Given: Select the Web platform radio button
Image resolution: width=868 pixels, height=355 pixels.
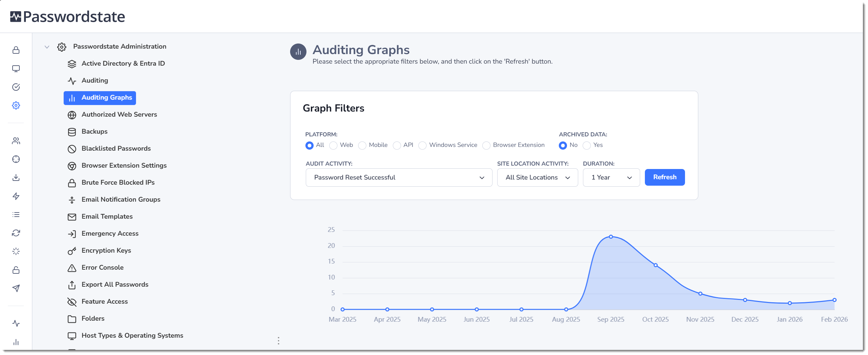Looking at the screenshot, I should (x=333, y=146).
